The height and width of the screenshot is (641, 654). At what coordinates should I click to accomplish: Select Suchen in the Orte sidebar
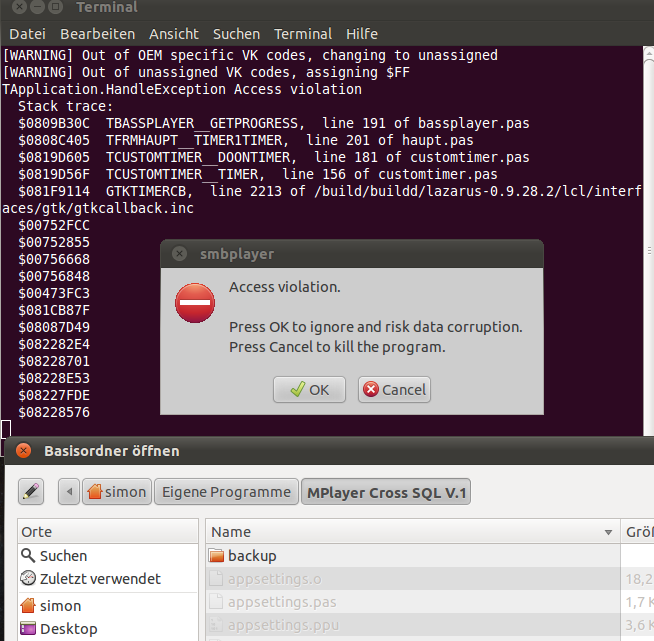63,555
